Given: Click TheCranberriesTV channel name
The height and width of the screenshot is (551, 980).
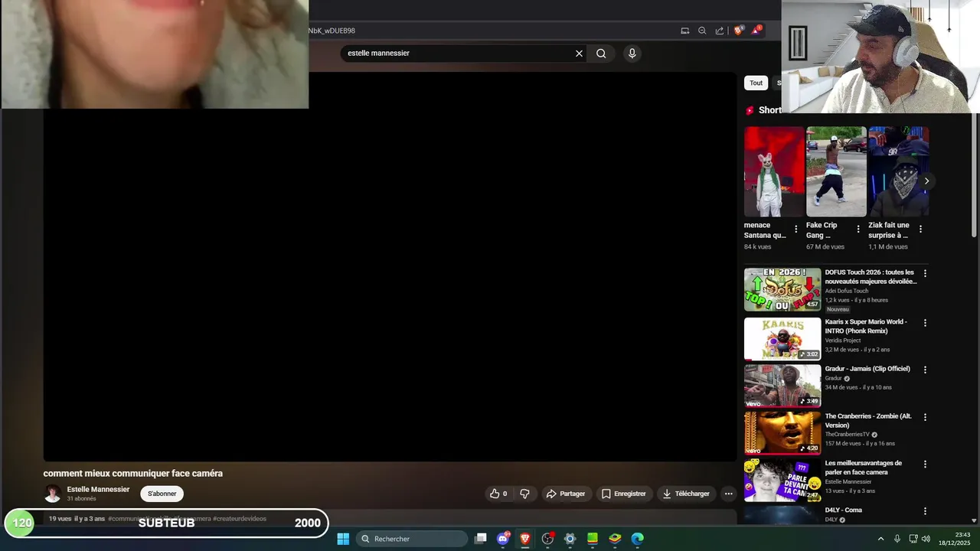Looking at the screenshot, I should point(847,435).
